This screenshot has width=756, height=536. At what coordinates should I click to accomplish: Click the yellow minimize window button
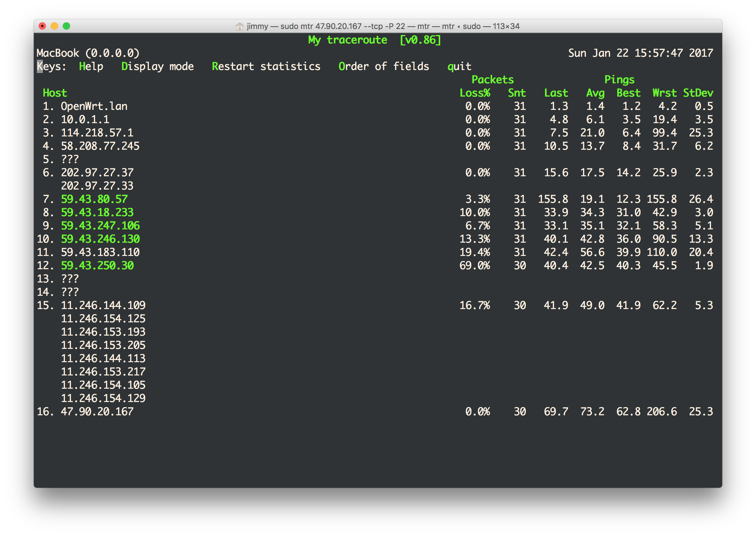pos(54,26)
